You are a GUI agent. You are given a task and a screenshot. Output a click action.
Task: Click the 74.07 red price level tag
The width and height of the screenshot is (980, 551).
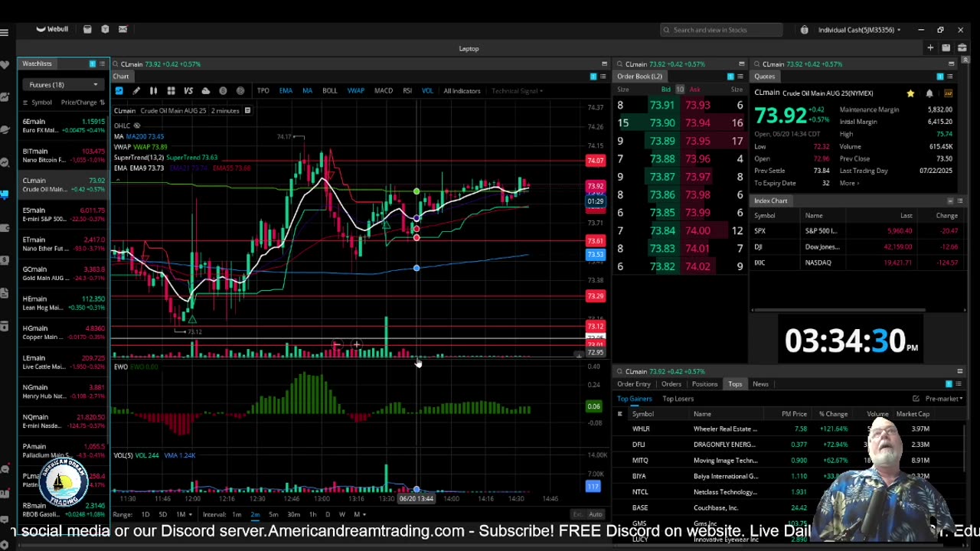tap(595, 161)
